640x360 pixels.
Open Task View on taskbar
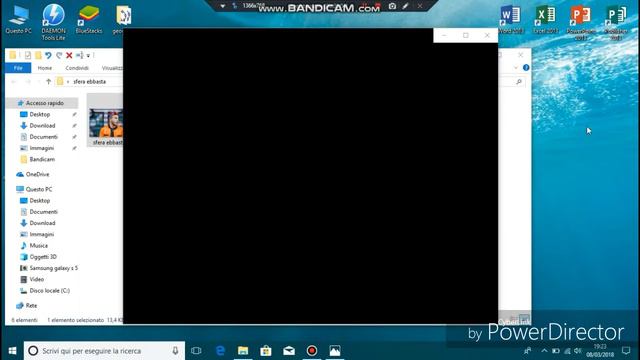pos(196,351)
